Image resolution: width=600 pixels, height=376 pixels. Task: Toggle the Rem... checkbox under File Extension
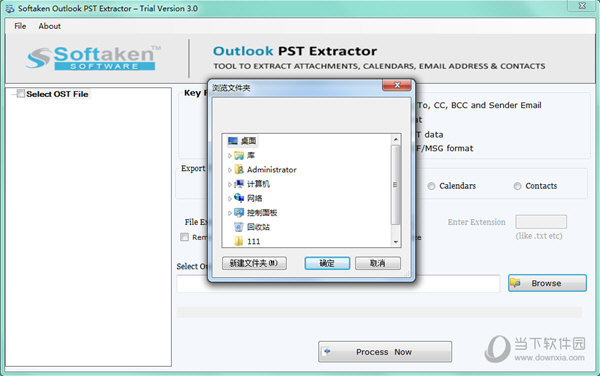pyautogui.click(x=184, y=237)
